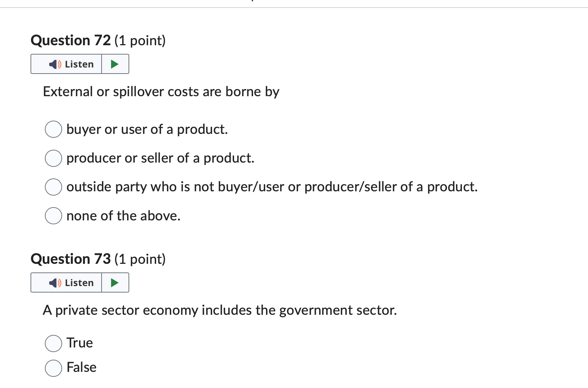Mark False for Question 73
588x388 pixels.
(x=53, y=368)
